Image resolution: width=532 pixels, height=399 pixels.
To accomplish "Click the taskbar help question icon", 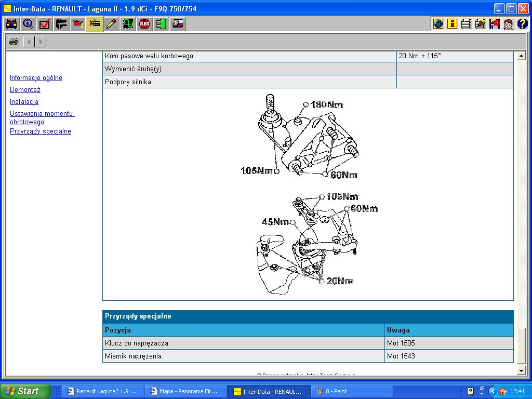I will click(x=470, y=391).
